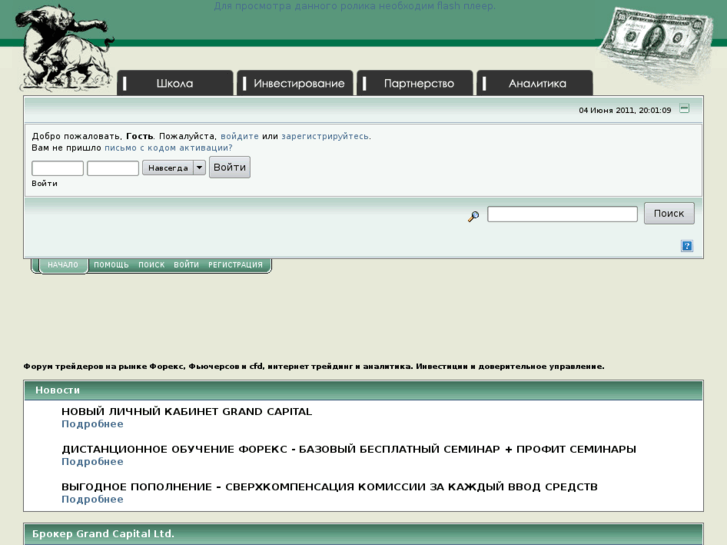Screen dimensions: 727x545
Task: Click the magnifier search icon
Action: 473,216
